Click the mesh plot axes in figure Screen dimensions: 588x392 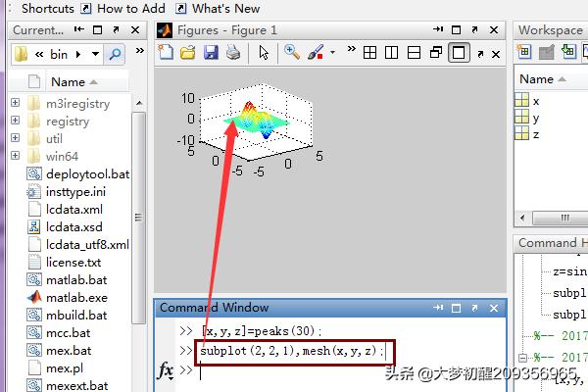pyautogui.click(x=256, y=123)
